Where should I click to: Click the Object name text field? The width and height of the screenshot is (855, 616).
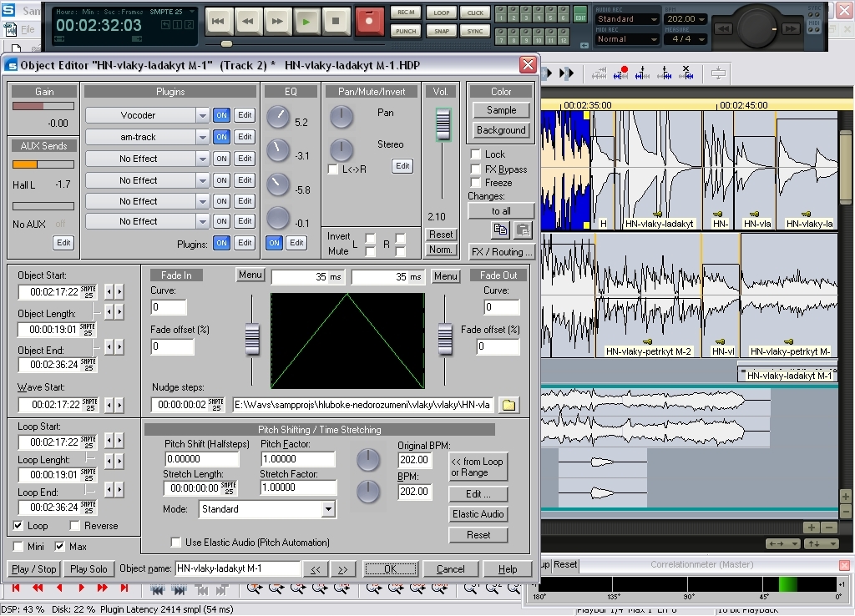(x=237, y=568)
